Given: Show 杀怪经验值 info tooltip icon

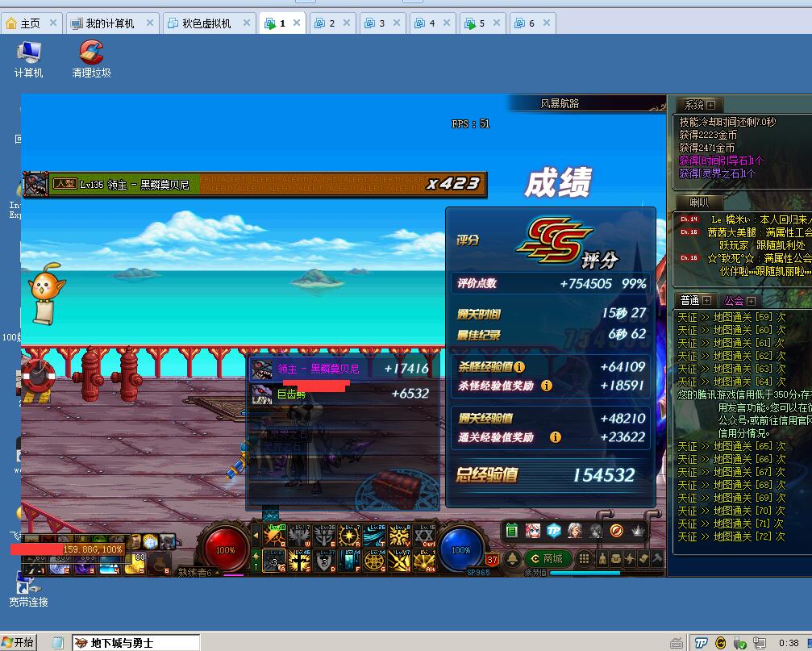Looking at the screenshot, I should pyautogui.click(x=519, y=367).
